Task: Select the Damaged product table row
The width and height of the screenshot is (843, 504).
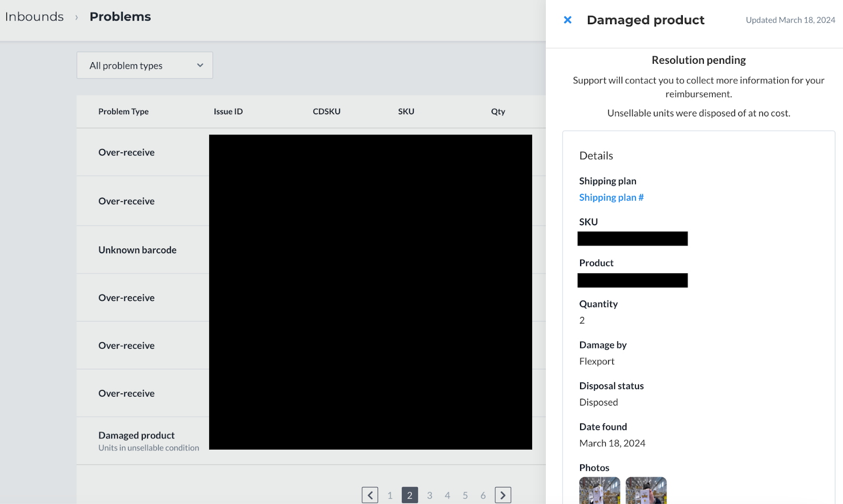Action: 311,441
